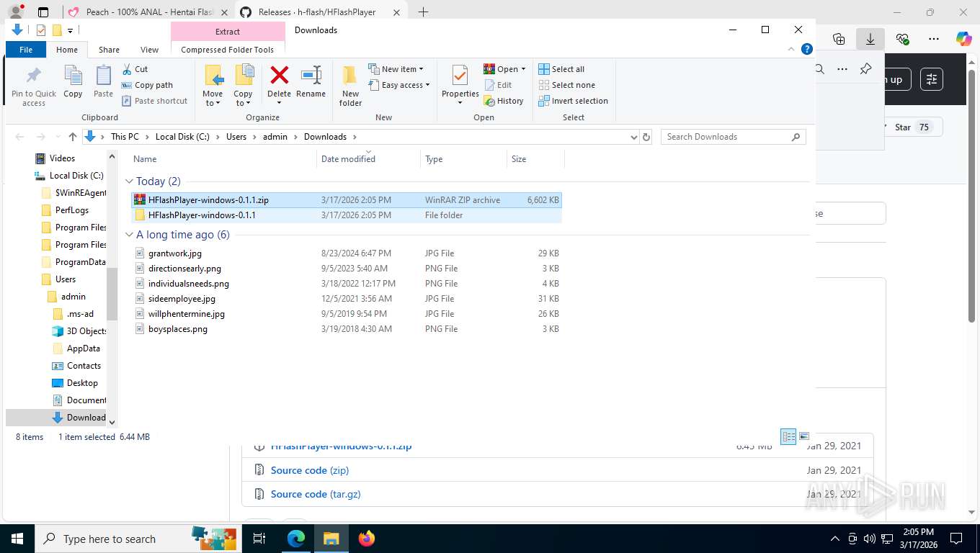
Task: Select the Desktop folder in navigation pane
Action: point(82,383)
